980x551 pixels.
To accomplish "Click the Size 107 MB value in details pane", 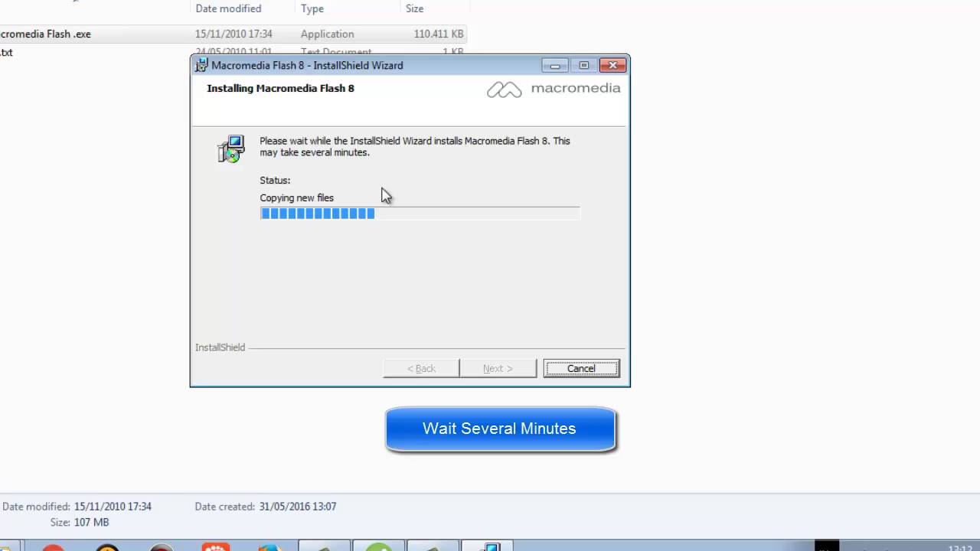I will coord(91,522).
